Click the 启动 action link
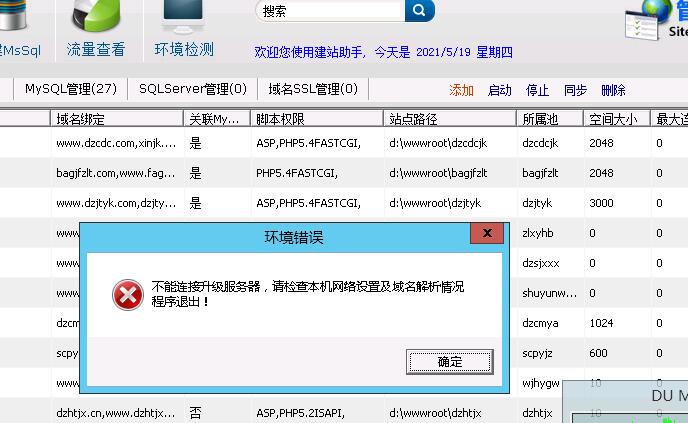The width and height of the screenshot is (688, 423). [499, 90]
